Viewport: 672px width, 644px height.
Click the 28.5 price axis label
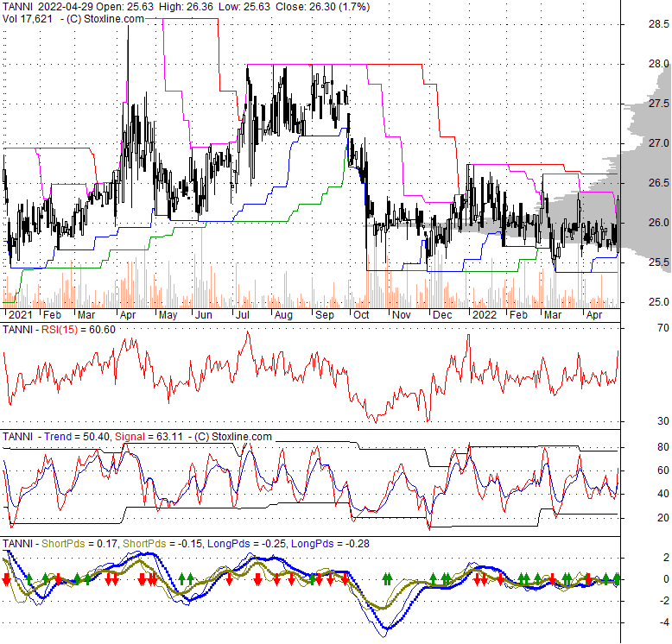658,24
